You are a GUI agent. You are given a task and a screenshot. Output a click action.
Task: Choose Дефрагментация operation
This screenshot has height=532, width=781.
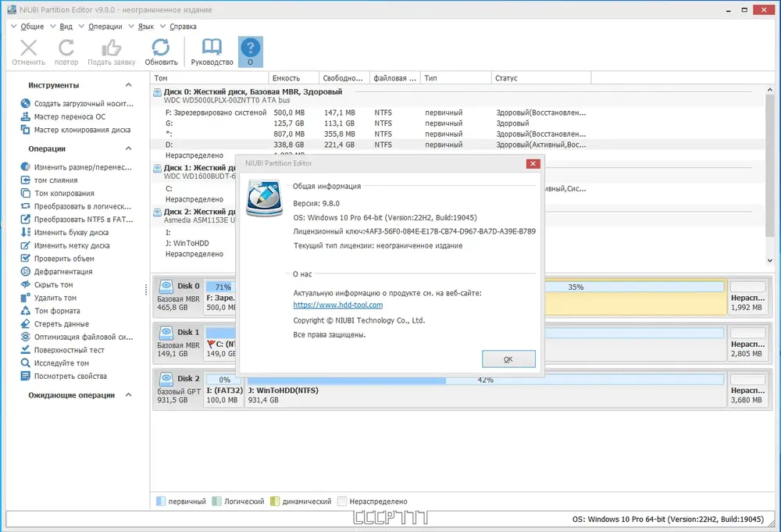(x=57, y=271)
